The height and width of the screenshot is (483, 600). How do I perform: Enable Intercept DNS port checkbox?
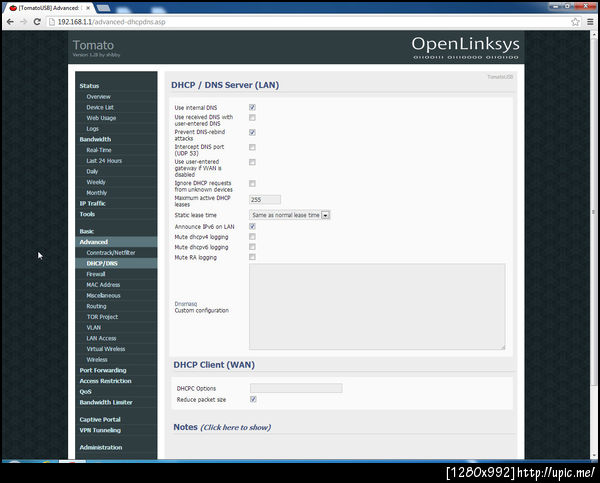[x=252, y=147]
